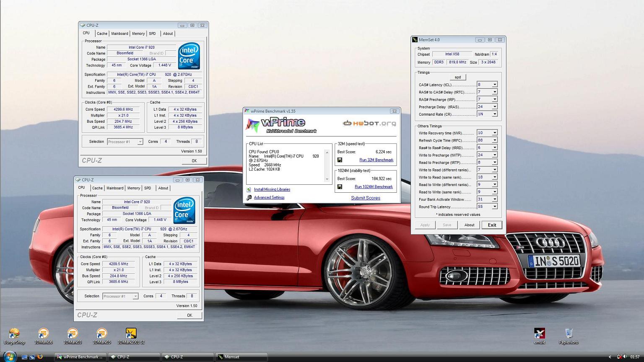This screenshot has width=644, height=362.
Task: Open Round Trip Latency dropdown
Action: 495,207
